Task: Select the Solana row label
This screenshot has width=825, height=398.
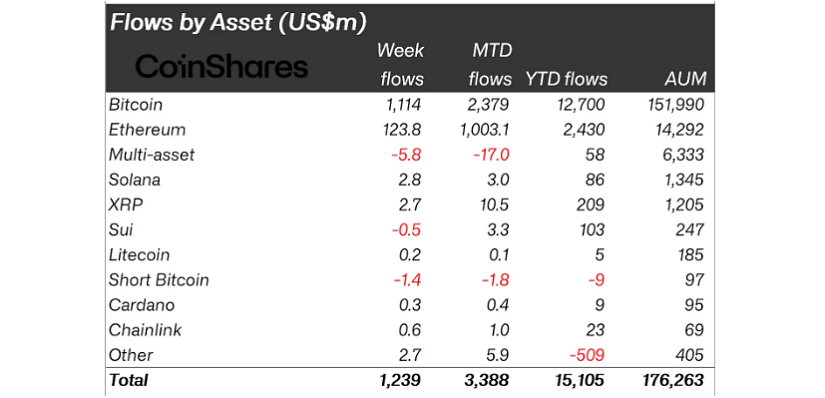Action: [135, 180]
